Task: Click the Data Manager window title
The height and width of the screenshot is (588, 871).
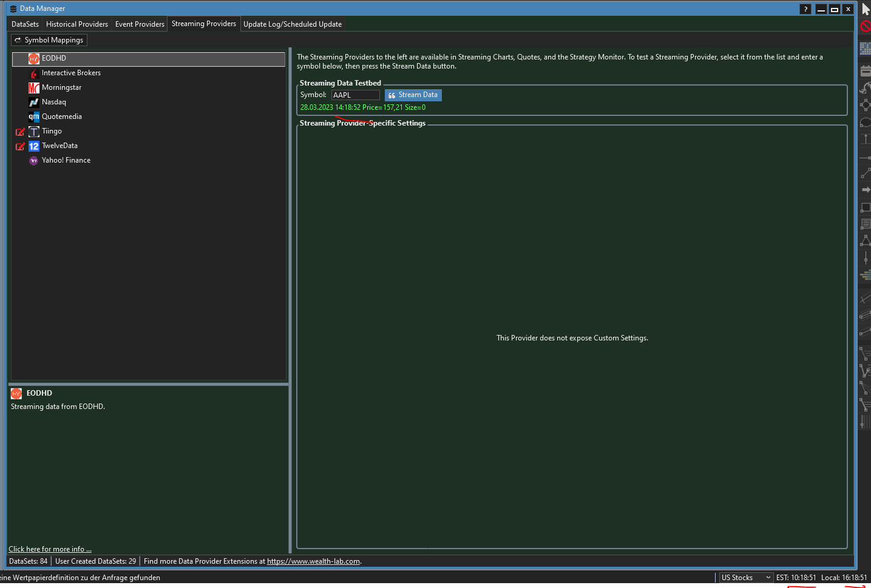Action: pyautogui.click(x=42, y=8)
